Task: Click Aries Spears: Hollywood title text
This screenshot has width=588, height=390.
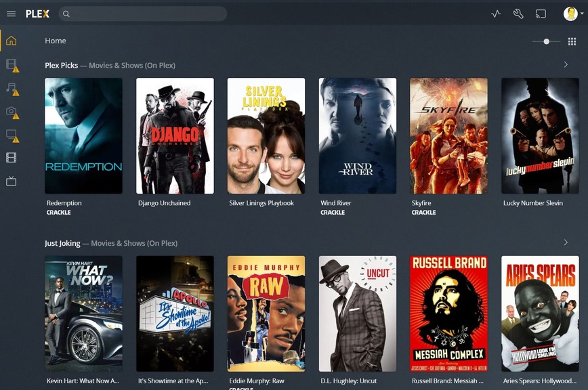Action: [540, 381]
